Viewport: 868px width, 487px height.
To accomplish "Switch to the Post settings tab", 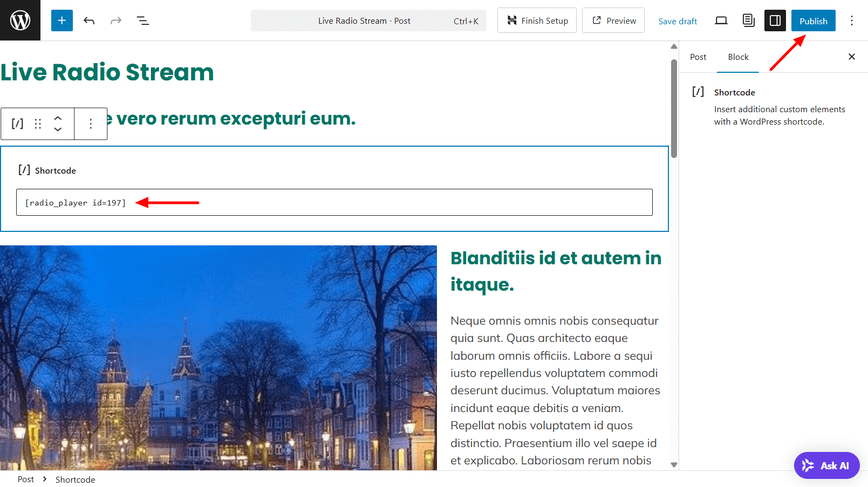I will 698,57.
